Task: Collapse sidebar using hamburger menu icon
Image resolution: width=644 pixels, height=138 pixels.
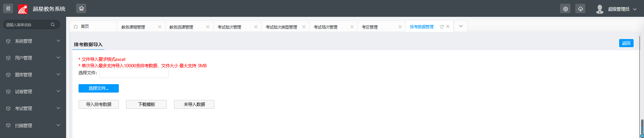Action: (8, 8)
